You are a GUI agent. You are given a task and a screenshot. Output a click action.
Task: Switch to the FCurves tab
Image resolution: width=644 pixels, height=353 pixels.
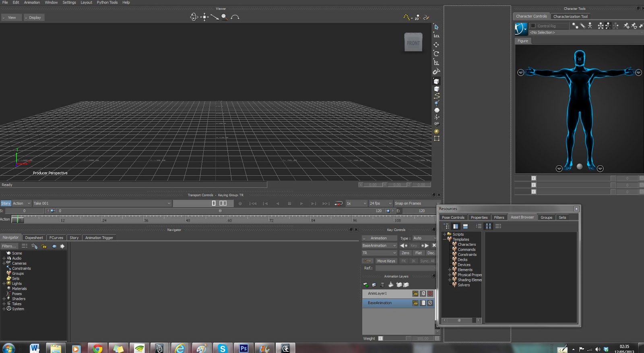click(56, 238)
